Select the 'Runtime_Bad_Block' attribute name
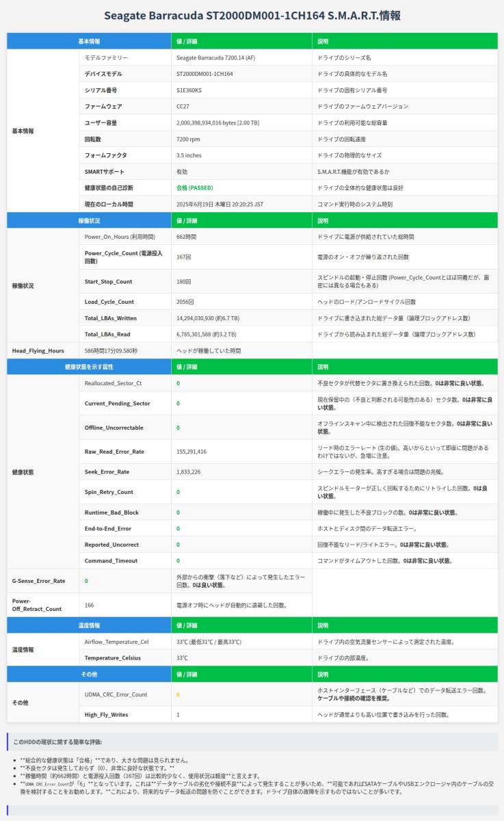504x821 pixels. click(112, 512)
